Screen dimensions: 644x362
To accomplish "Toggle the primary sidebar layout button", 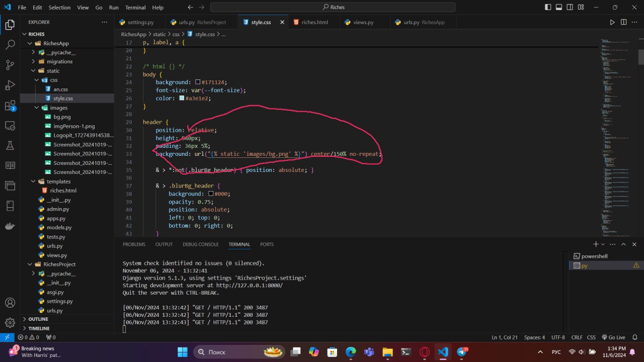I will 548,8.
